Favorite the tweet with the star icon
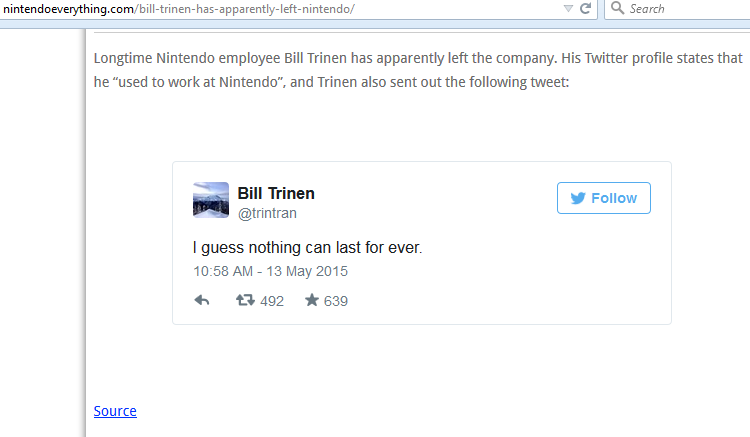 [311, 300]
